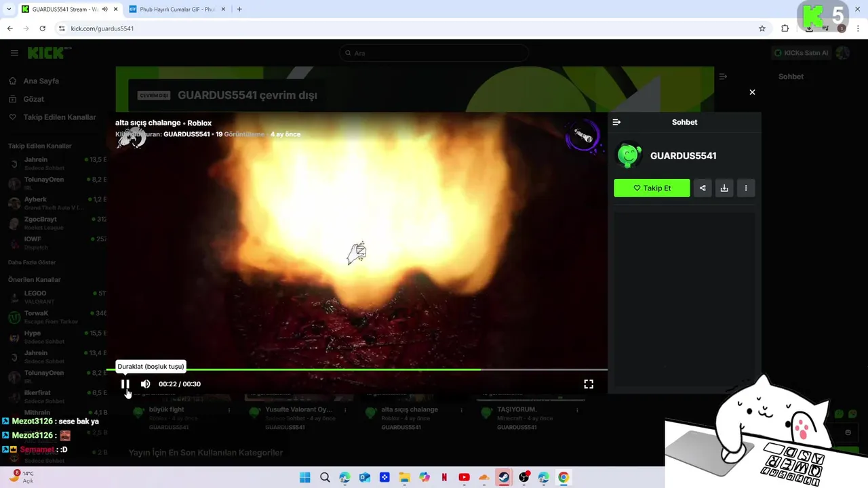The height and width of the screenshot is (488, 868).
Task: Open Gözat in sidebar
Action: 34,99
